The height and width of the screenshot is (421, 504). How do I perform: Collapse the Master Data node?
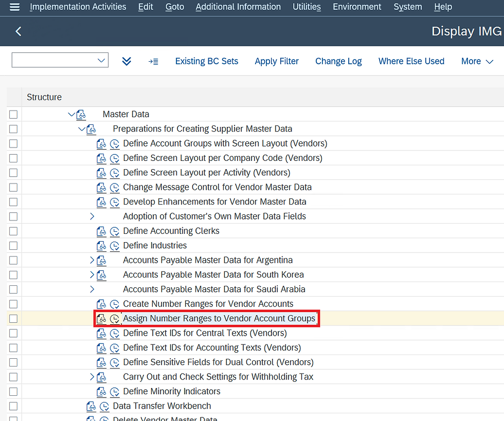coord(71,115)
